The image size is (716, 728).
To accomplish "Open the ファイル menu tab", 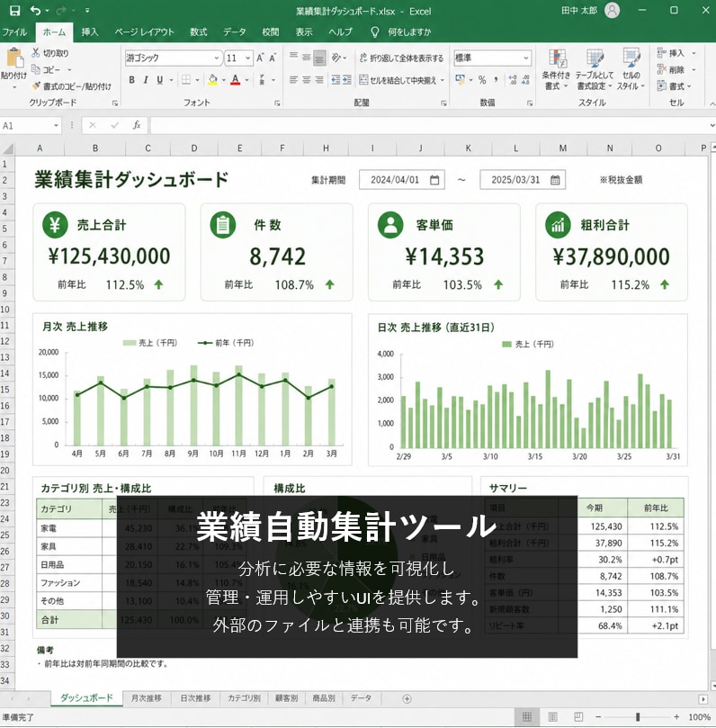I will tap(14, 32).
